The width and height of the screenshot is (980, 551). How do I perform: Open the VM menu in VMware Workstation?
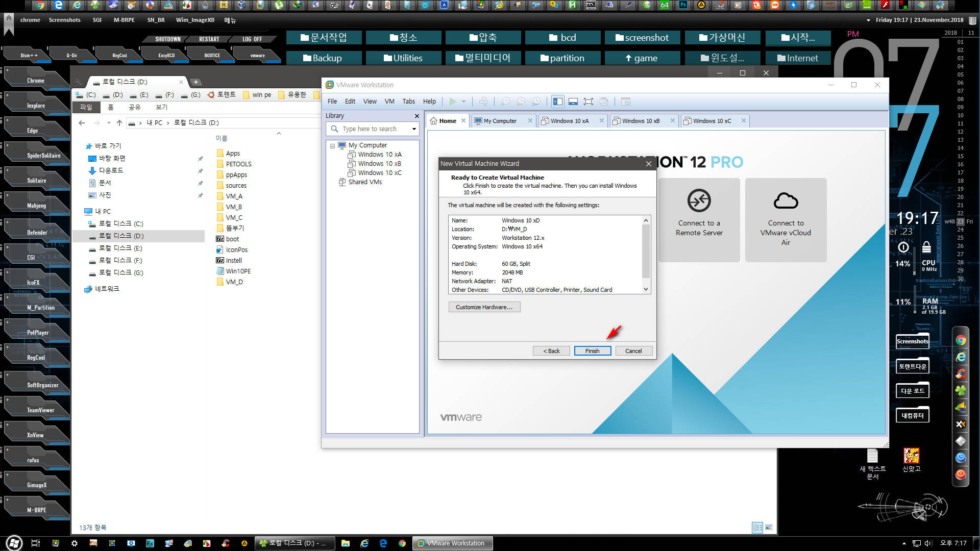[x=389, y=102]
